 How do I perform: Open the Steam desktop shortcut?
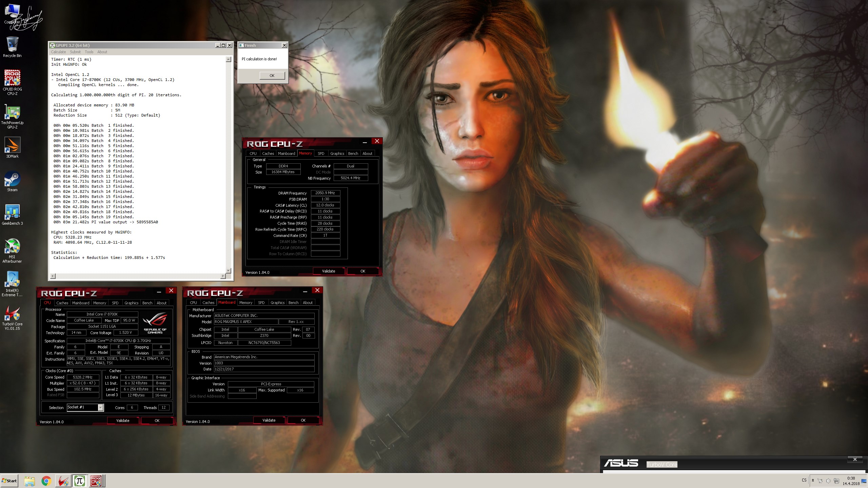[x=12, y=181]
